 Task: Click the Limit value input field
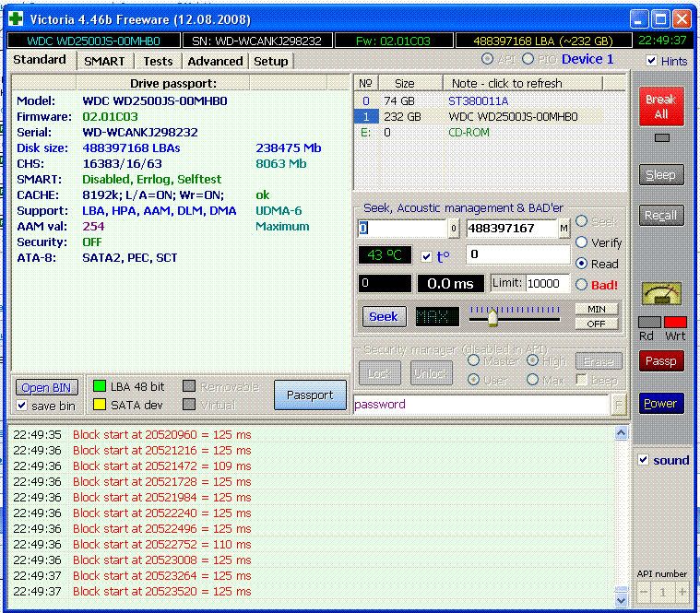(547, 284)
